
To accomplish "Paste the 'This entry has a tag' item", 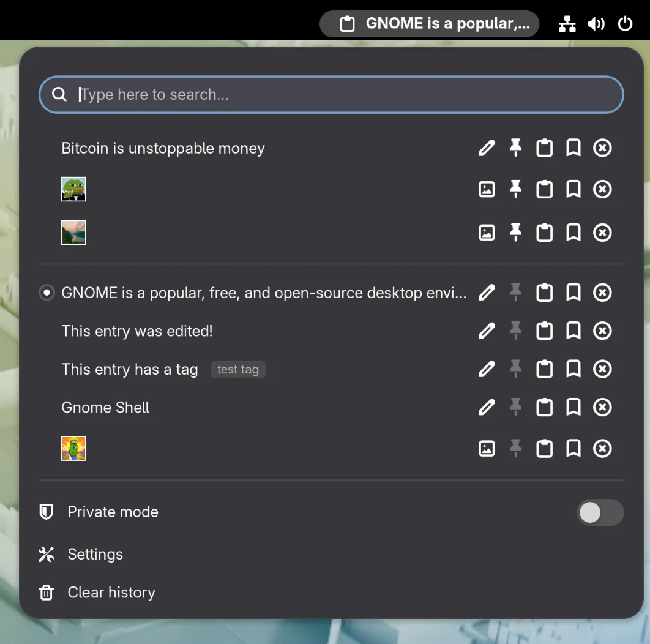I will click(x=544, y=369).
